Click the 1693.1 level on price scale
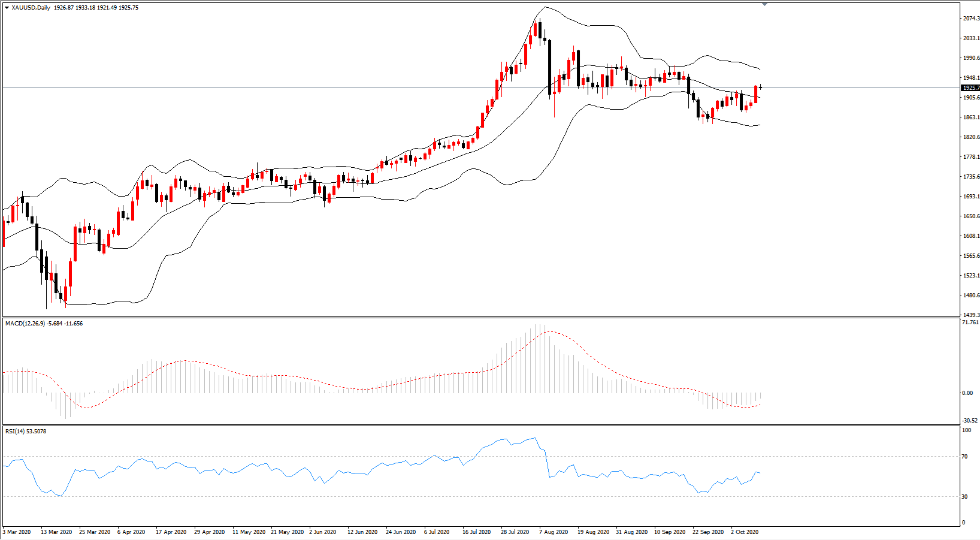The image size is (980, 540). coord(971,197)
